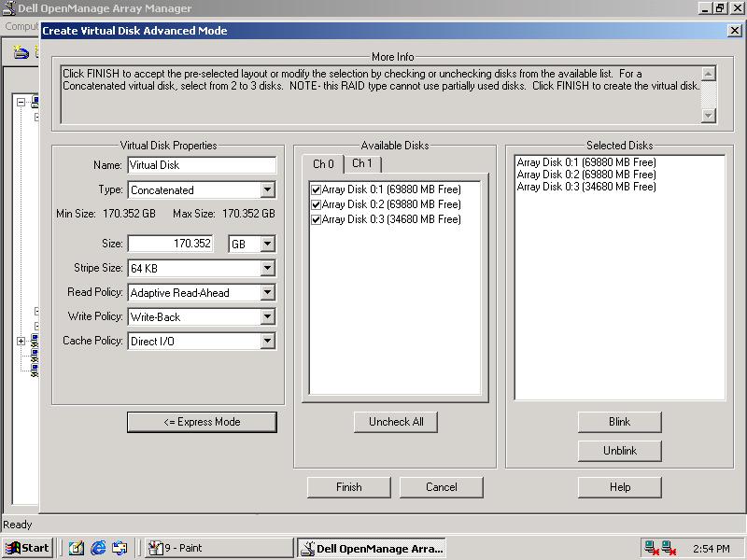Click the Show Desktop quick launch icon

[x=77, y=548]
